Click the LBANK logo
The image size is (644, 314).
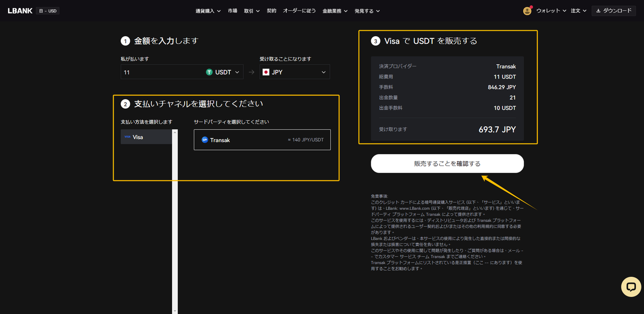click(20, 11)
